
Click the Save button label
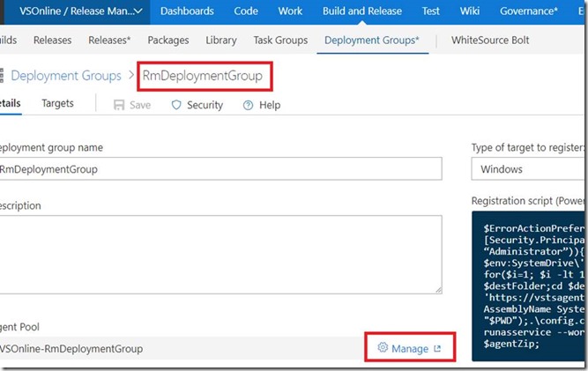point(140,105)
